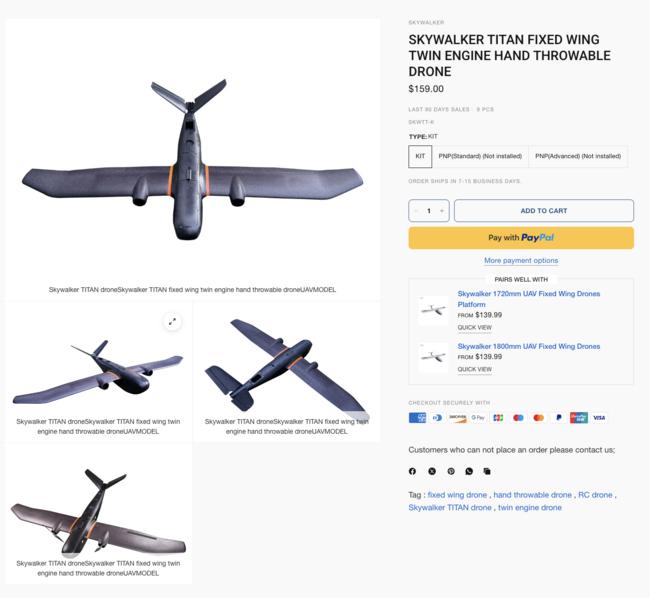Image resolution: width=650 pixels, height=598 pixels.
Task: Click the Visa payment icon
Action: point(599,417)
